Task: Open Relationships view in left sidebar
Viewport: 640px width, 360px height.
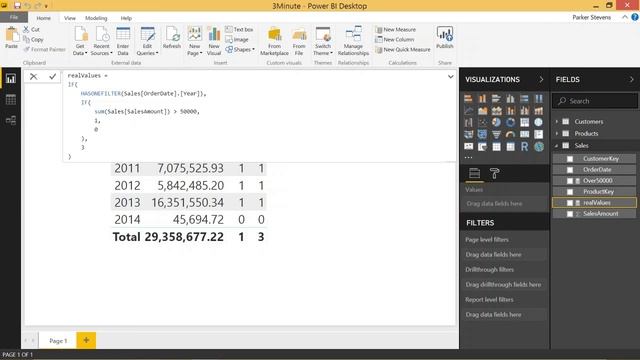Action: [x=11, y=120]
